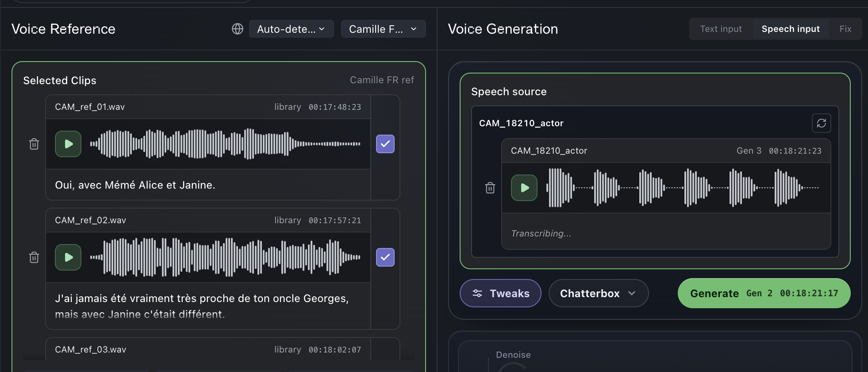The width and height of the screenshot is (868, 372).
Task: Click the 'Speech source' heading
Action: (x=509, y=92)
